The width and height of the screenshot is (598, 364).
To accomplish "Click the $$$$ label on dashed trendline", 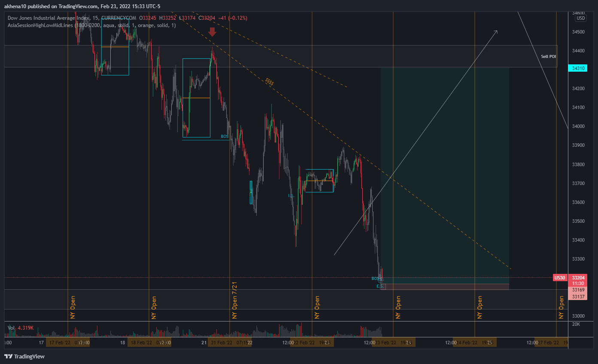I will click(x=270, y=82).
